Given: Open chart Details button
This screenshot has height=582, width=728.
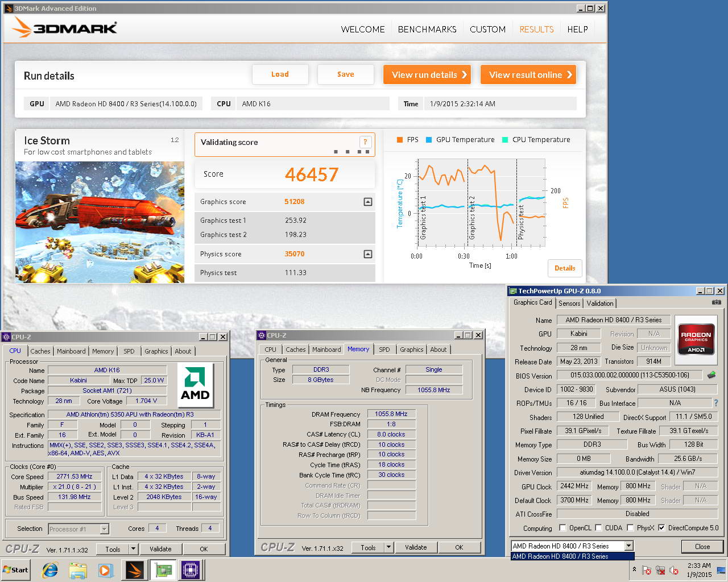Looking at the screenshot, I should [565, 268].
